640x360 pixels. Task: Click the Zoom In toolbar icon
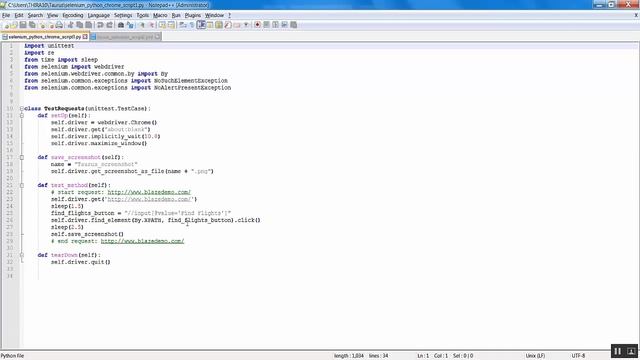142,25
